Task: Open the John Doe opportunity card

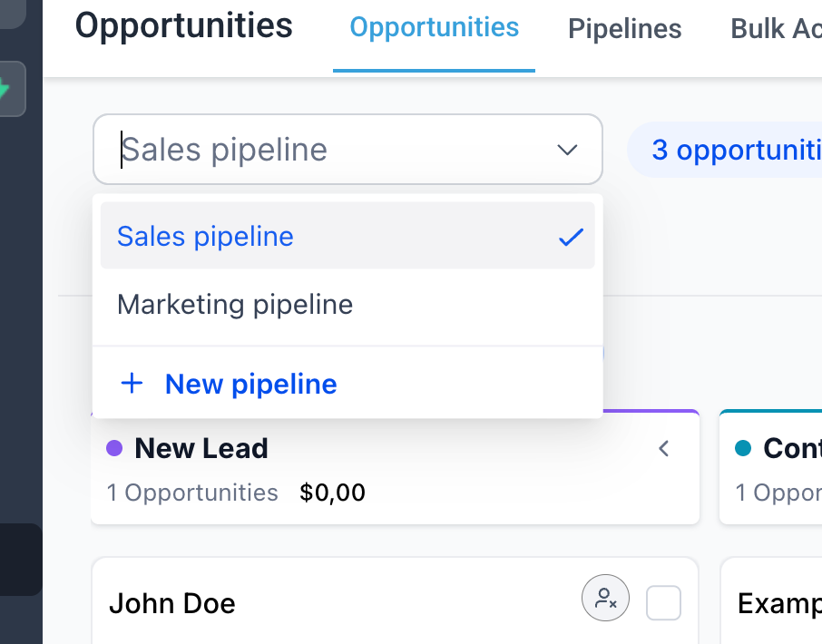Action: pos(395,601)
